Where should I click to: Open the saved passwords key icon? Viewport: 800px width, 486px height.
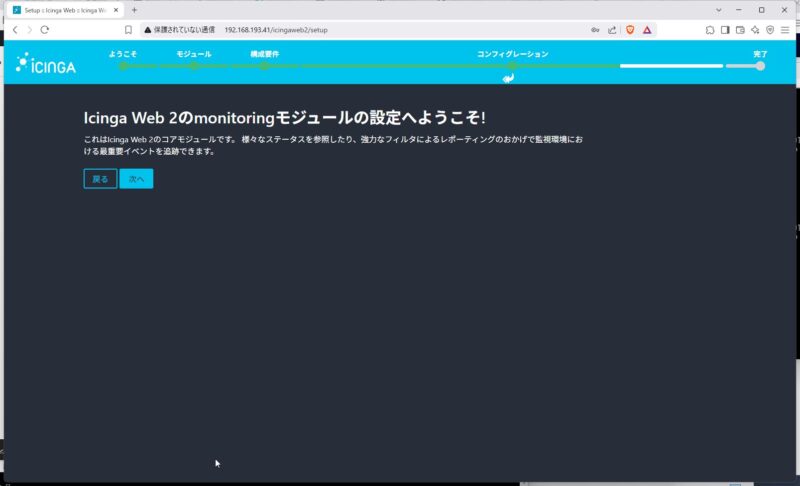tap(595, 30)
